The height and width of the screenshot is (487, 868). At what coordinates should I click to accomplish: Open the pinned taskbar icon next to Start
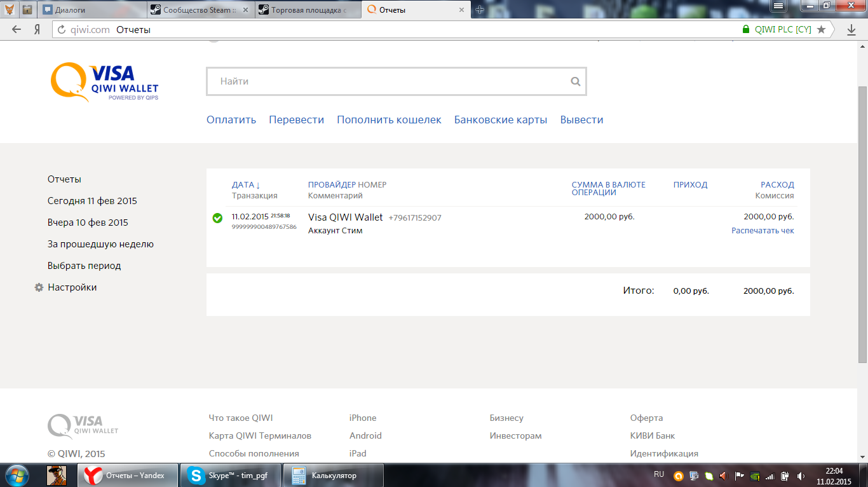tap(57, 476)
